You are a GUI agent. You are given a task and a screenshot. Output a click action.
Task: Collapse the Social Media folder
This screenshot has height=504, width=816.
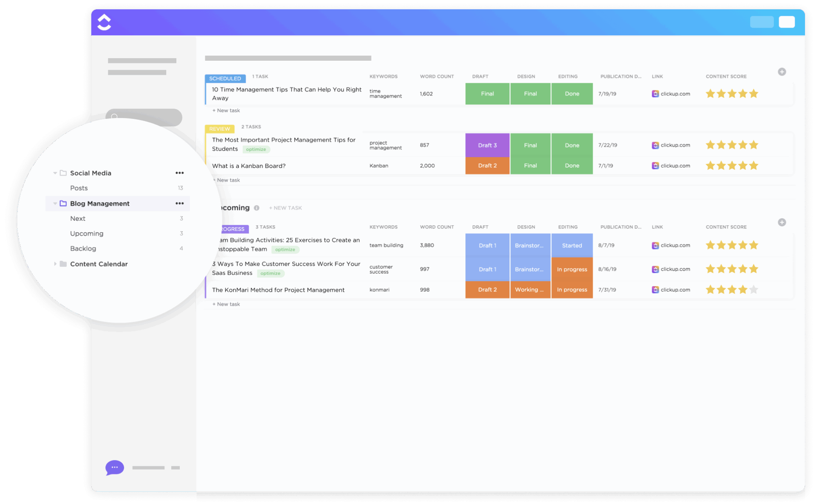55,173
